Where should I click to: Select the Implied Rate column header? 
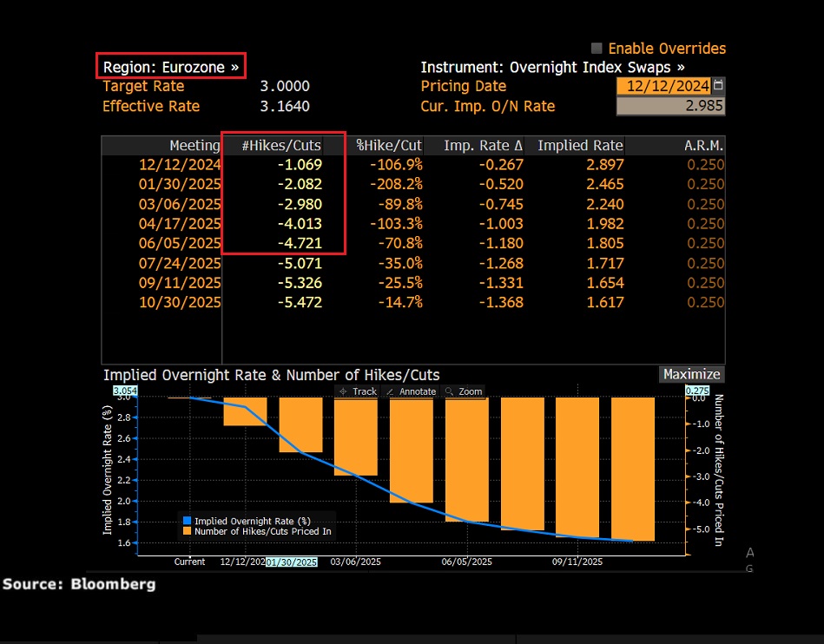click(x=580, y=145)
